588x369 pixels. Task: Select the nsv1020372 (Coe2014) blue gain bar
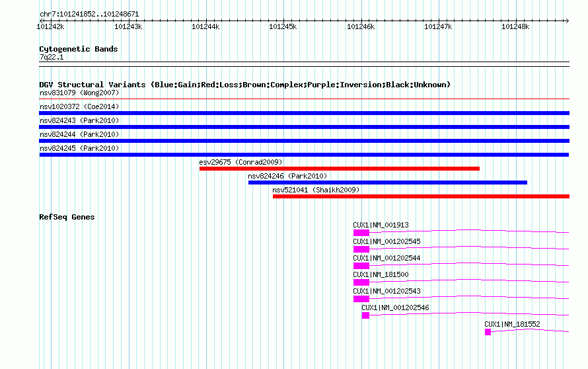click(x=304, y=113)
